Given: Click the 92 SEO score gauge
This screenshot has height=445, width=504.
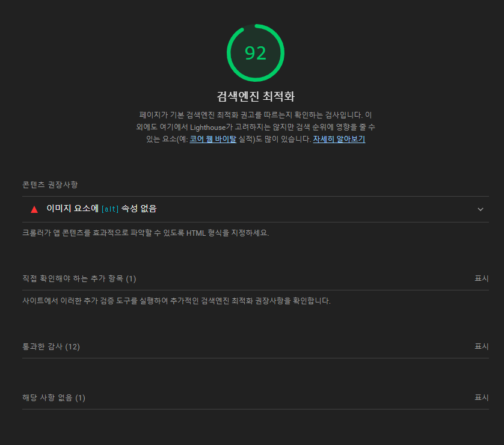Looking at the screenshot, I should [256, 53].
